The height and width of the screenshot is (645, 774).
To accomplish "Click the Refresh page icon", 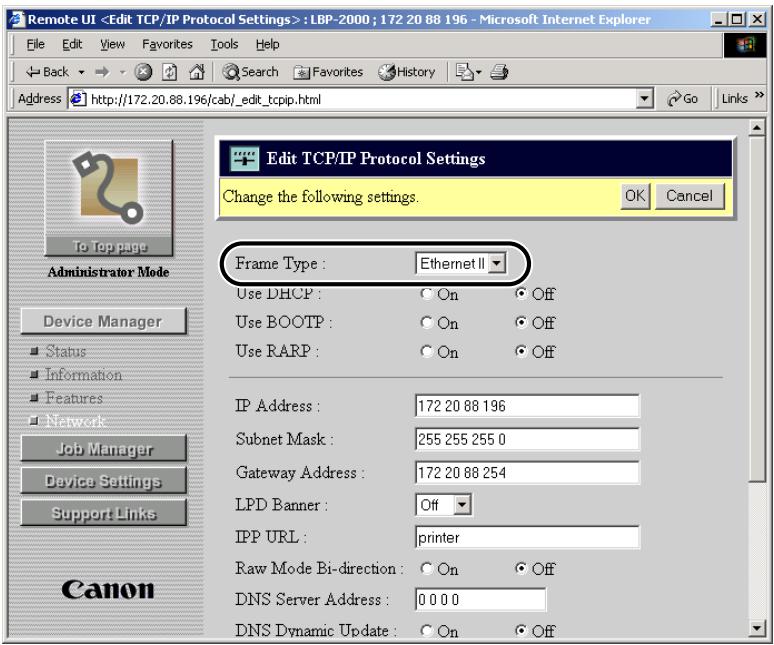I will 169,72.
